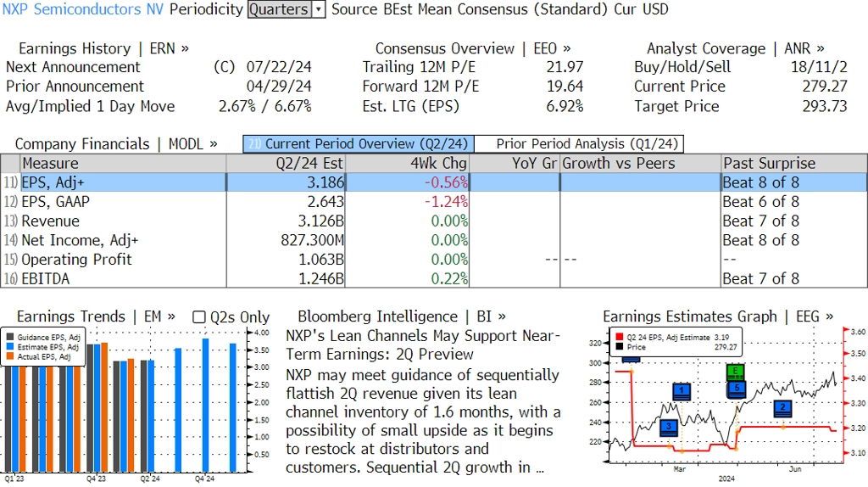
Task: Open Analyst Coverage ANR link
Action: 735,48
